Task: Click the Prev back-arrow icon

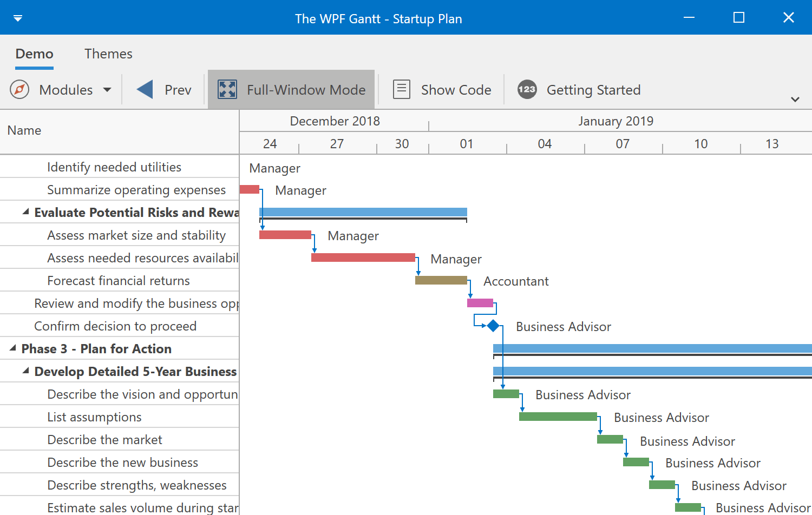Action: 143,89
